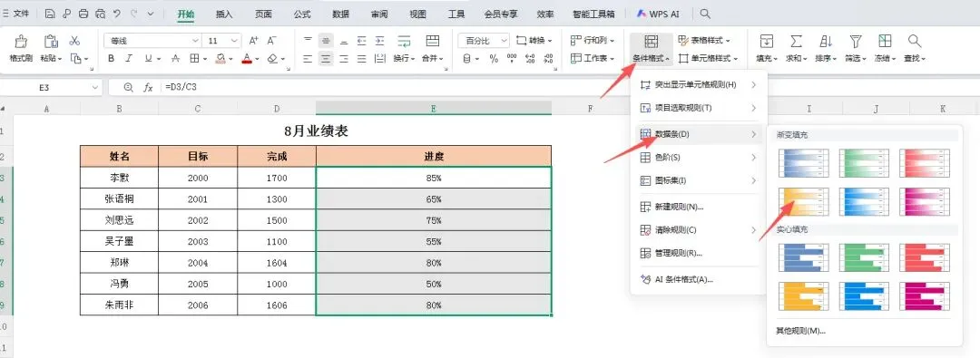The width and height of the screenshot is (980, 358).
Task: Click the Print Preview icon
Action: tap(101, 13)
